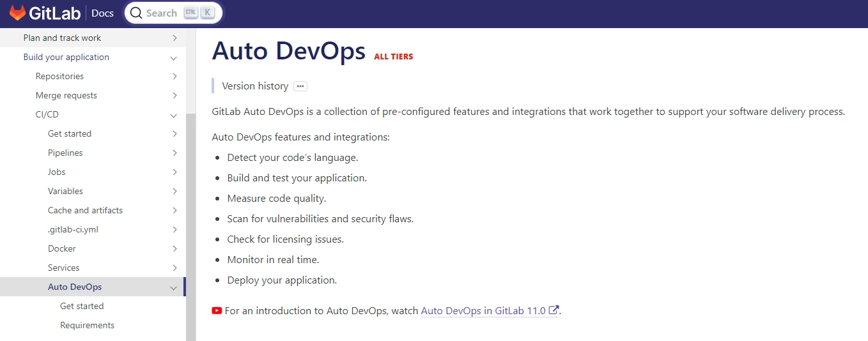868x341 pixels.
Task: Expand the Pipelines chevron
Action: 174,153
